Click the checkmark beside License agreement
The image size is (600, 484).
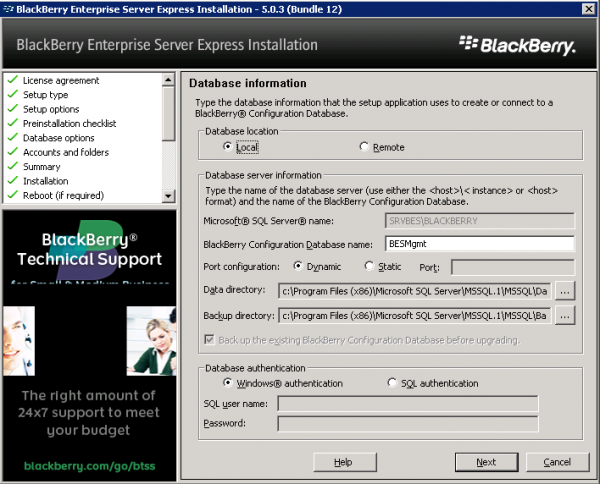click(13, 79)
